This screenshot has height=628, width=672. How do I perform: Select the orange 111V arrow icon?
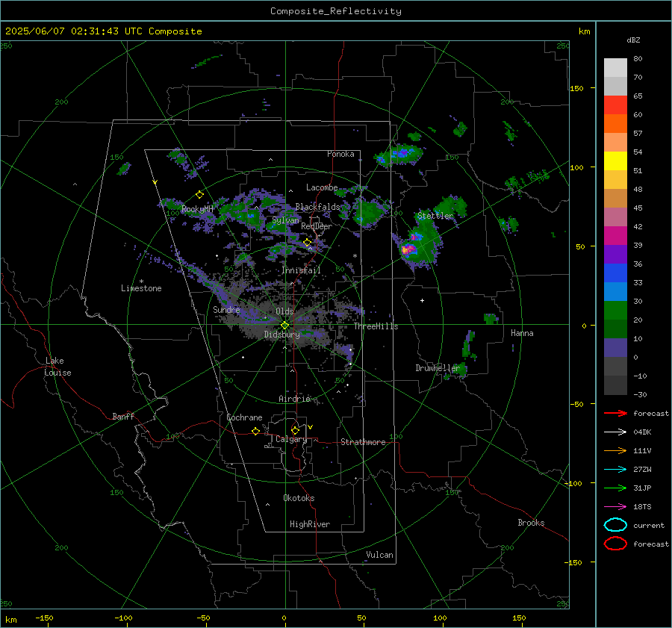(615, 450)
